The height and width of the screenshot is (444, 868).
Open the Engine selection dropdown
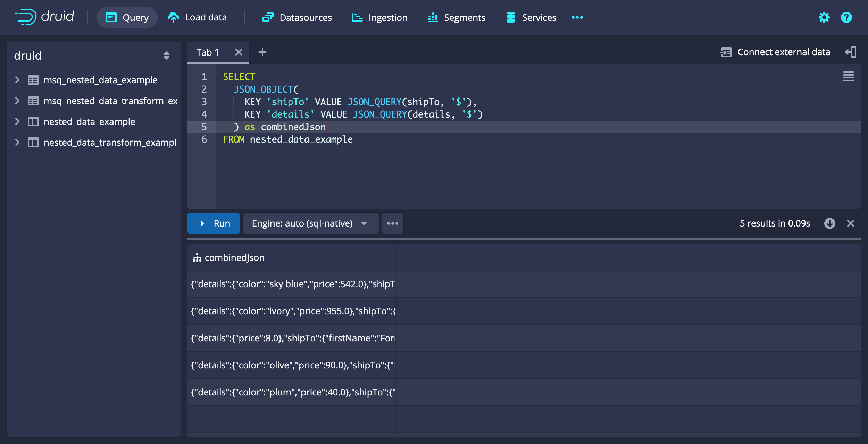tap(310, 223)
